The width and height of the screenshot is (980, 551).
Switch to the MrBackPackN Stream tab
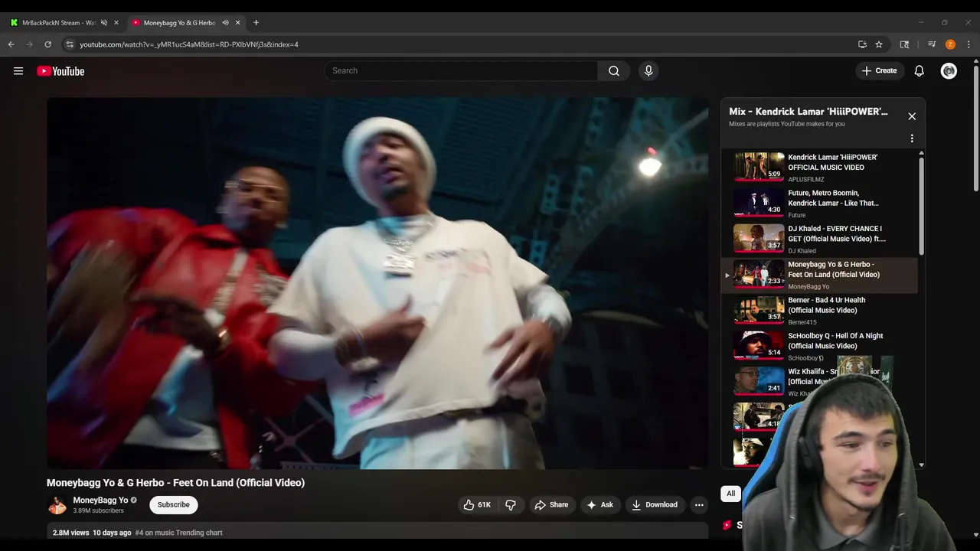click(x=59, y=23)
